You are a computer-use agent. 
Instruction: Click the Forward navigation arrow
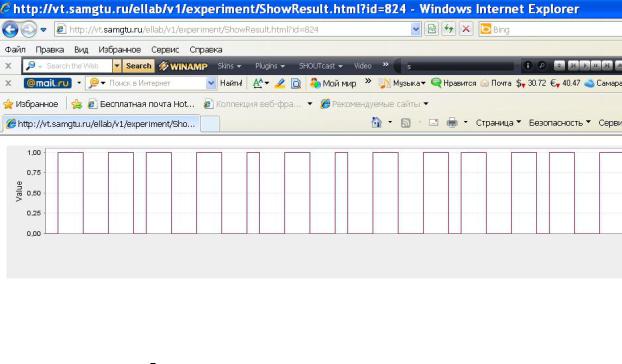29,30
